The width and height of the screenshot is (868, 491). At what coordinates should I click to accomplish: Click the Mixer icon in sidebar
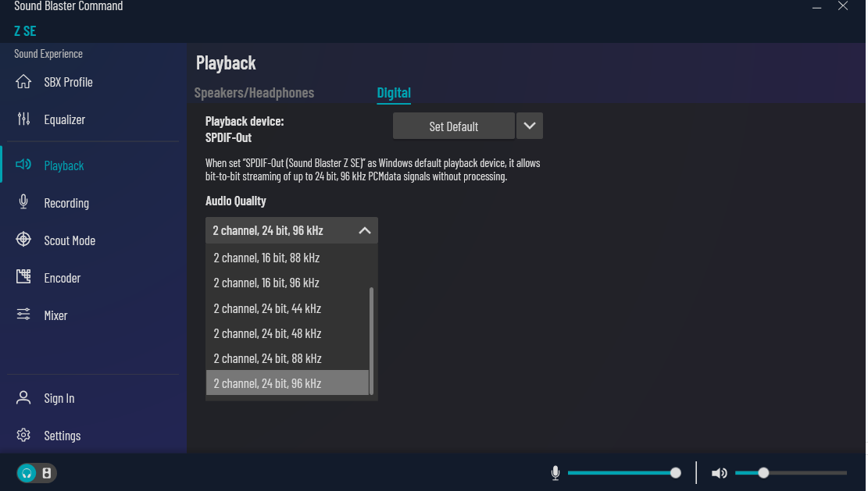coord(23,315)
